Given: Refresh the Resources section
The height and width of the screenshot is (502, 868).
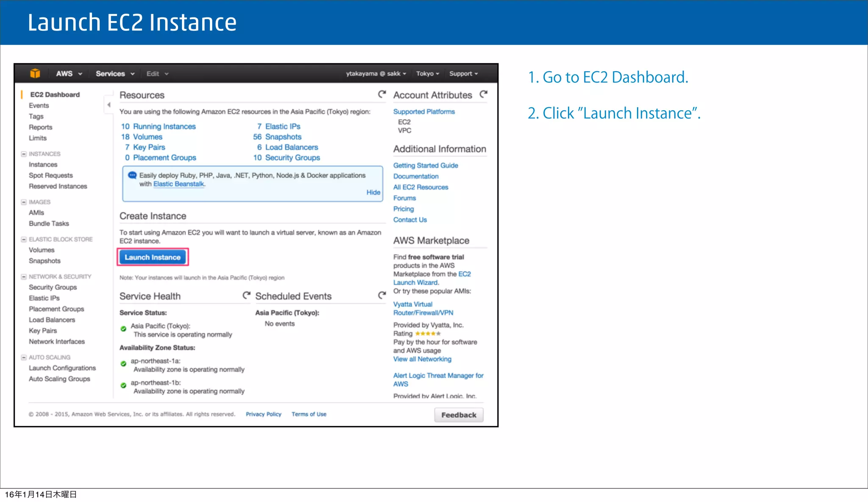Looking at the screenshot, I should pyautogui.click(x=382, y=94).
